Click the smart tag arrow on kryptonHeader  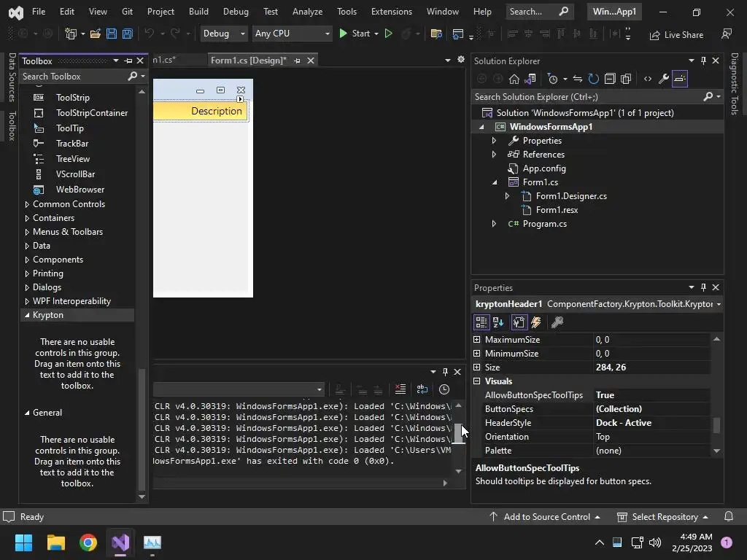point(240,99)
